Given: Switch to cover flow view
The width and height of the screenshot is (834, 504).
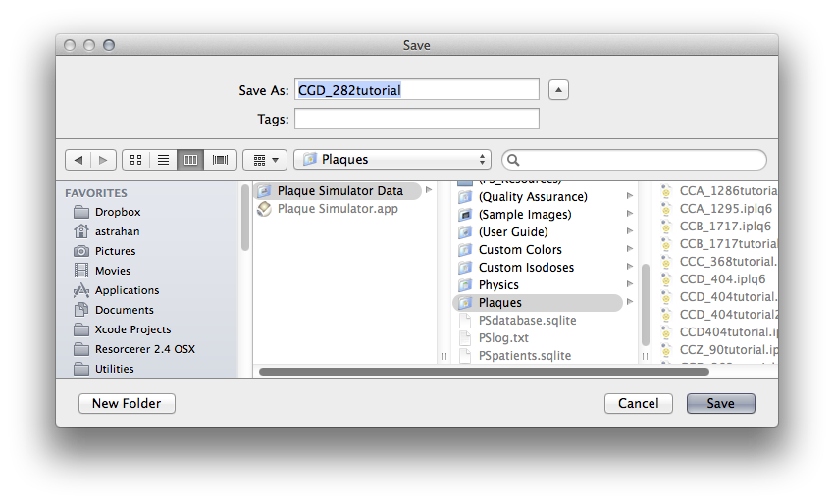Looking at the screenshot, I should [220, 159].
